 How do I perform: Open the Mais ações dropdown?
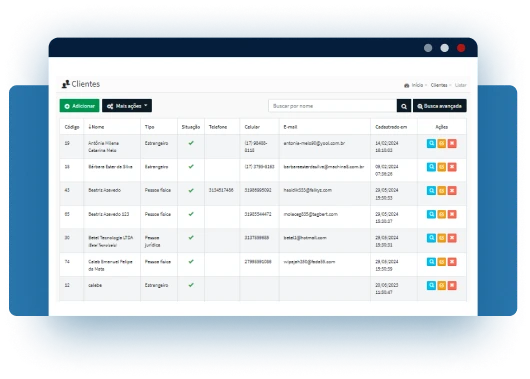click(x=127, y=106)
